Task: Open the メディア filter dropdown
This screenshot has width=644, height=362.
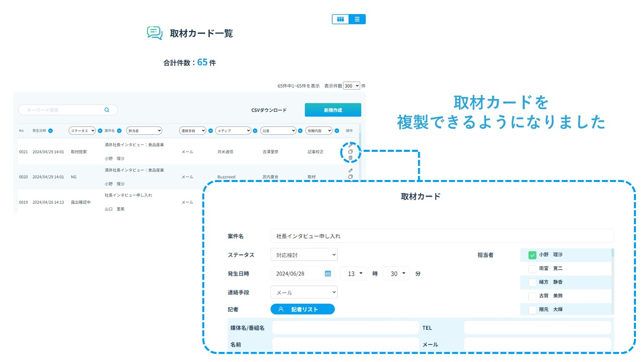Action: [x=233, y=131]
